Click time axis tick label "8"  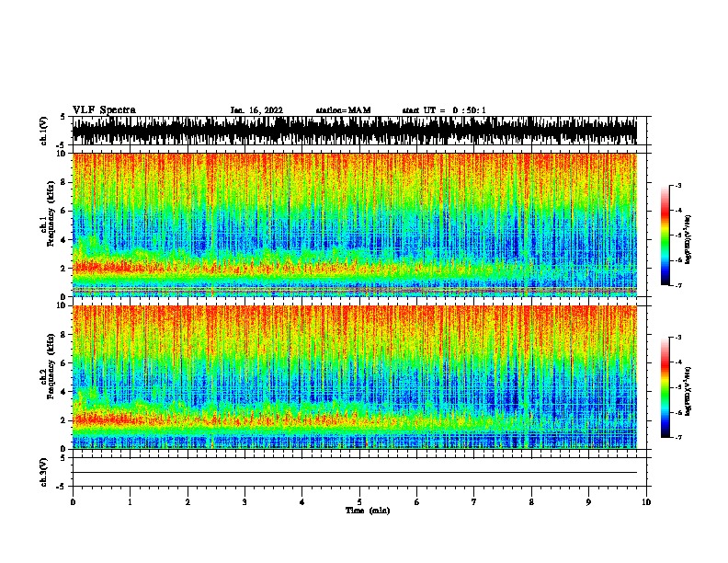coord(531,502)
